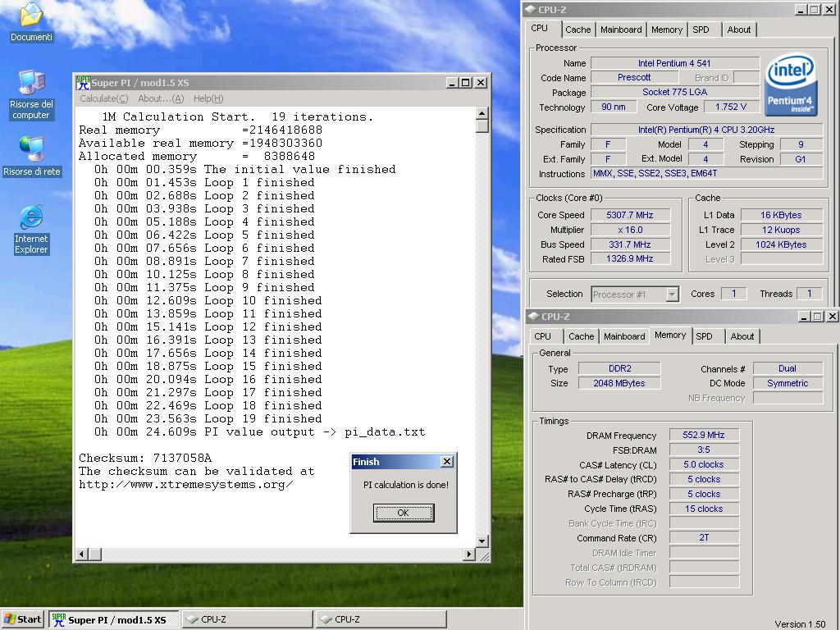
Task: Click the memory Type value DDR2
Action: pyautogui.click(x=620, y=368)
